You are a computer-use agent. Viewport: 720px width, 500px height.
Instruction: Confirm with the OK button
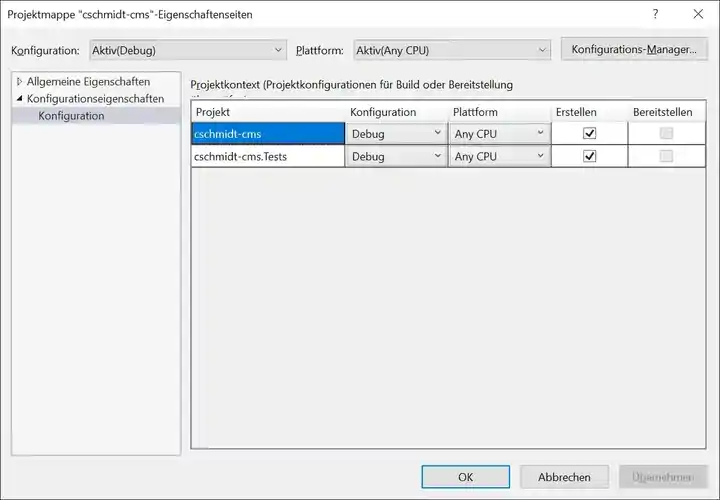tap(465, 478)
